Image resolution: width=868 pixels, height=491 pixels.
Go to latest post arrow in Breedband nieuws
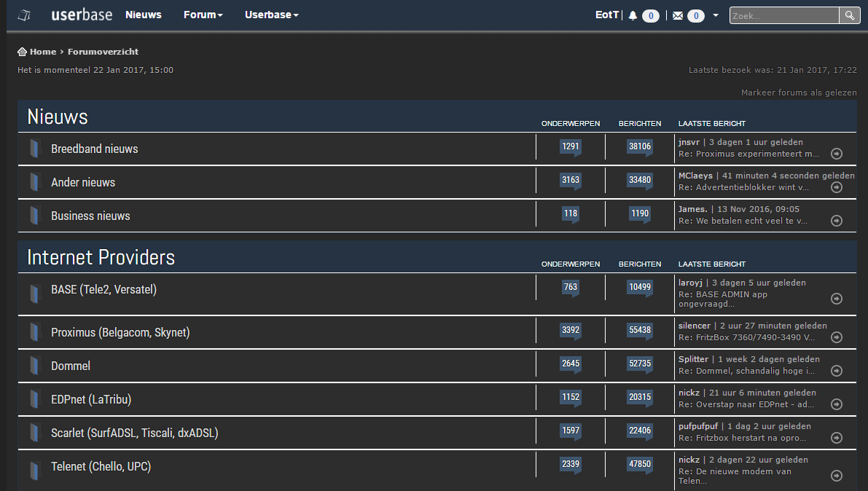click(x=837, y=154)
